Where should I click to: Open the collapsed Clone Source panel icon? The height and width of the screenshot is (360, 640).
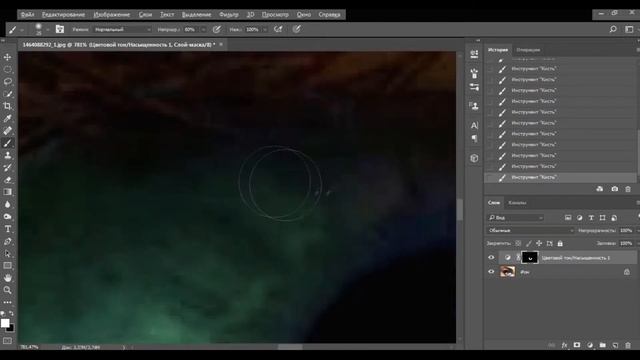pos(474,106)
